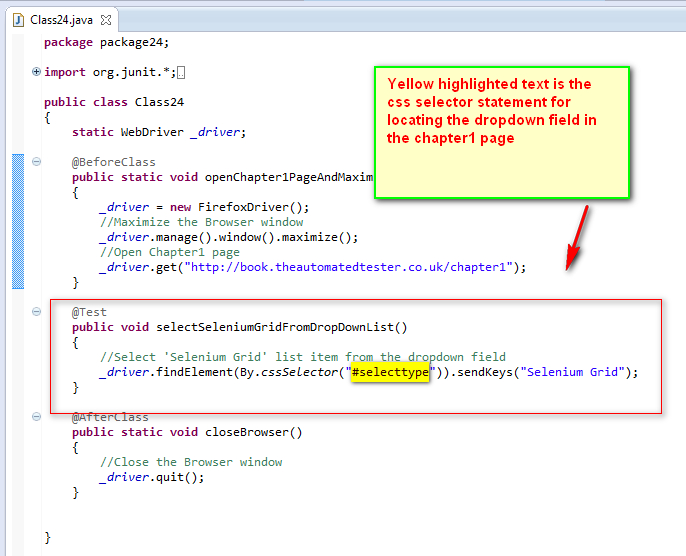Collapse the @Test method fold
686x556 pixels.
tap(37, 311)
